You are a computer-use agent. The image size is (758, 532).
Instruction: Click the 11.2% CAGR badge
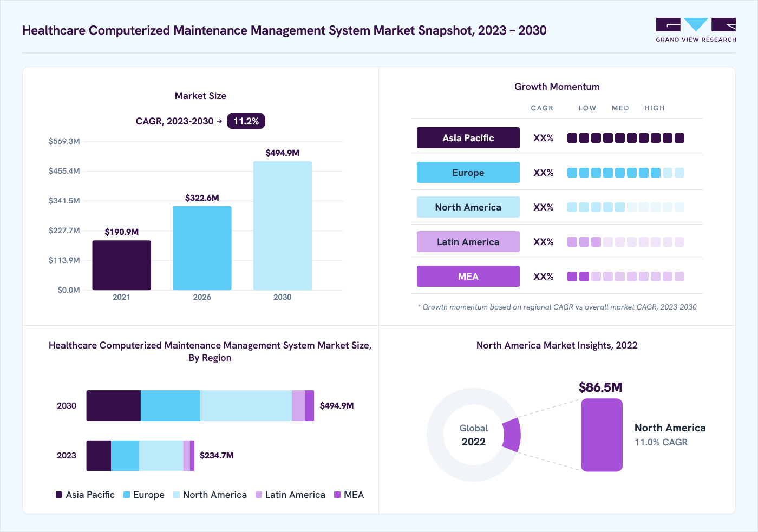[246, 121]
